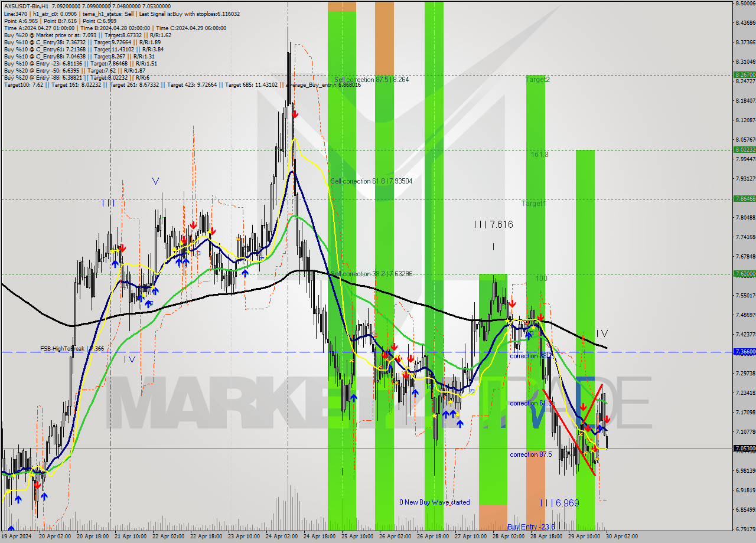Click the 'correction 87.5' label
The image size is (756, 543).
click(531, 454)
